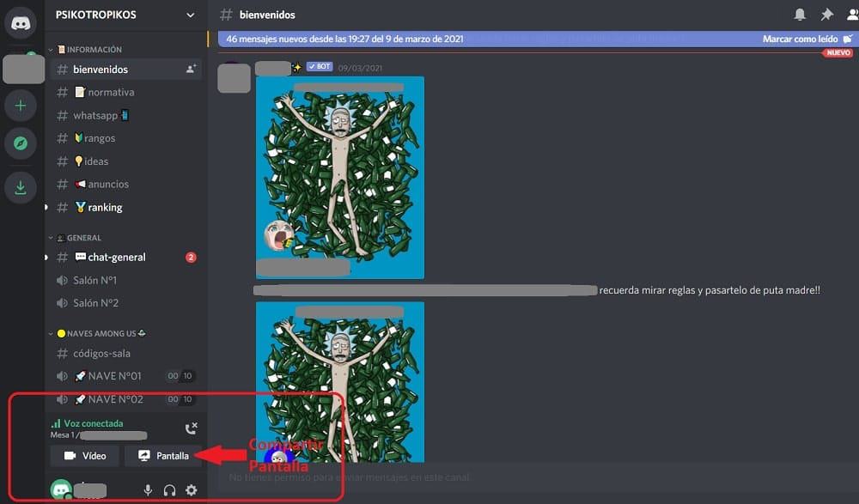This screenshot has width=859, height=504.
Task: Click the red mention badge on chat-general
Action: (191, 257)
